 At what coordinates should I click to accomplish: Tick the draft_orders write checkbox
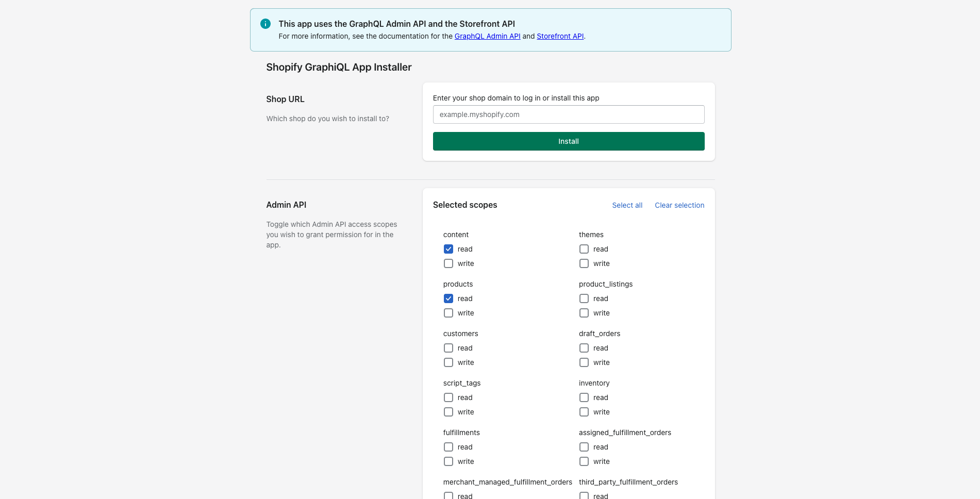[584, 362]
